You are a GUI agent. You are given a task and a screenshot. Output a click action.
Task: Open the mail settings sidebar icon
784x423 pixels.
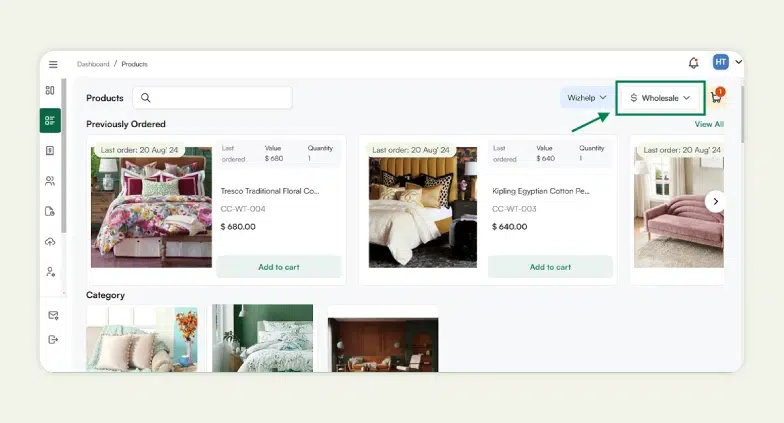52,315
